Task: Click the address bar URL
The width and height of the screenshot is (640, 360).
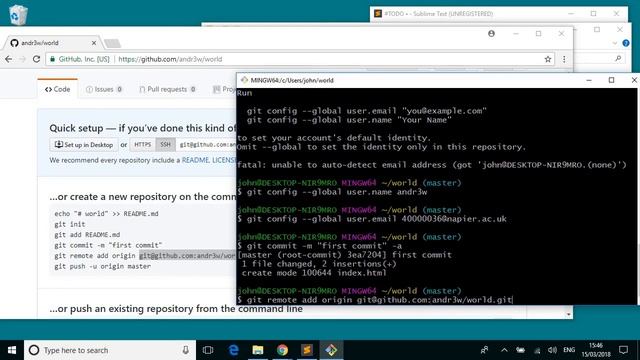Action: click(x=170, y=59)
